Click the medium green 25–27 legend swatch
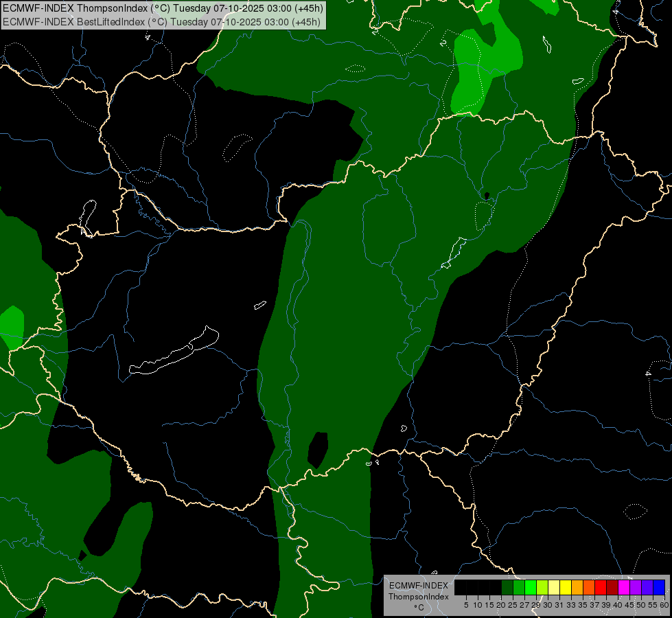The image size is (672, 618). coord(519,587)
